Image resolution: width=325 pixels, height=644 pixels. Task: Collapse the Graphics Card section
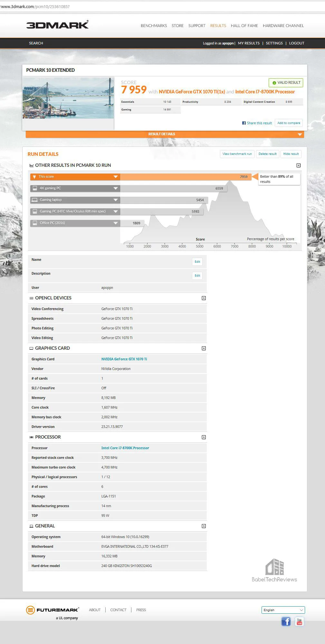pyautogui.click(x=204, y=348)
